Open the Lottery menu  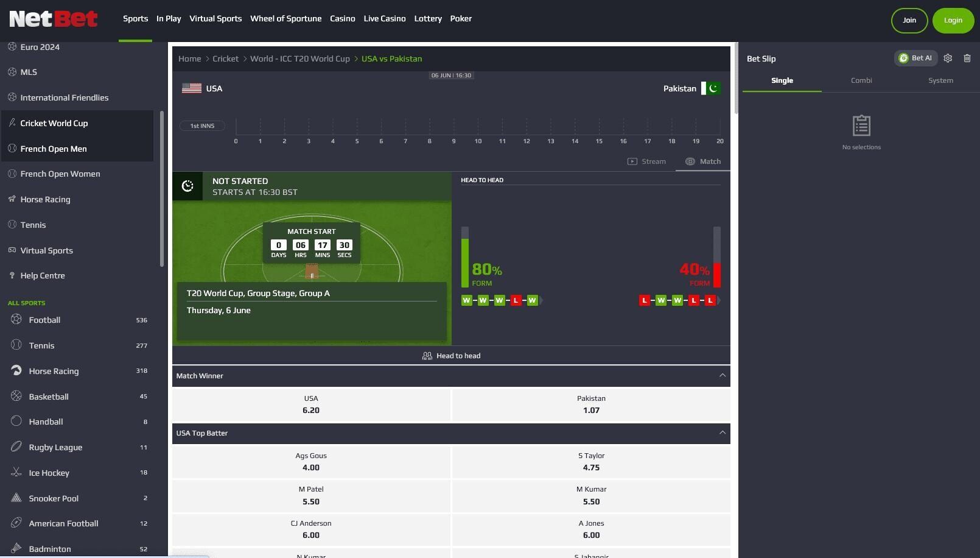(x=428, y=19)
